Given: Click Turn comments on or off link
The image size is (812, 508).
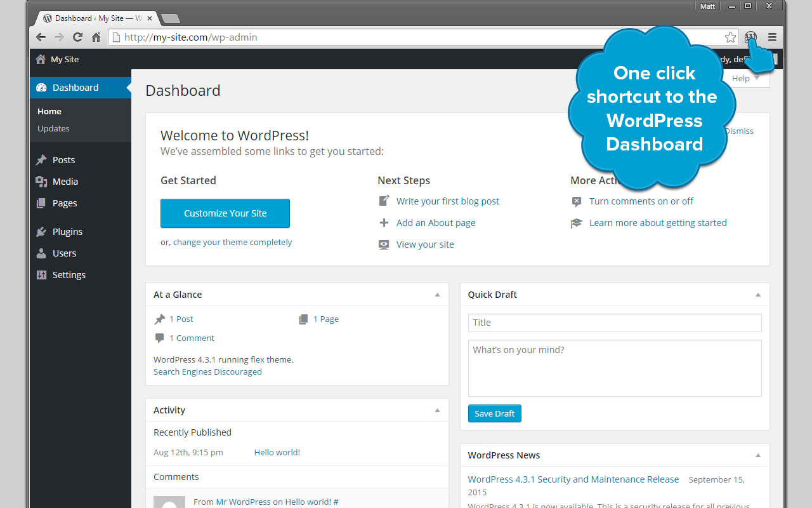Looking at the screenshot, I should (641, 201).
